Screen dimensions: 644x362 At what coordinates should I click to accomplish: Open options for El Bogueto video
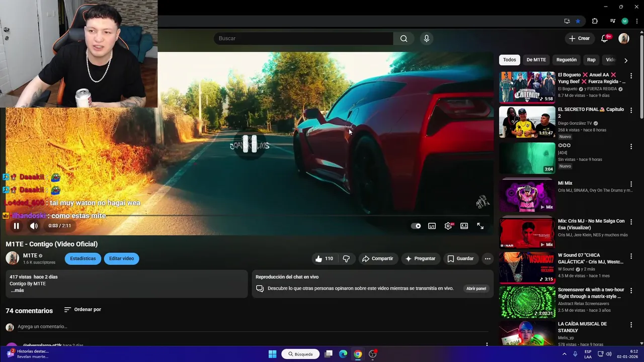(631, 76)
